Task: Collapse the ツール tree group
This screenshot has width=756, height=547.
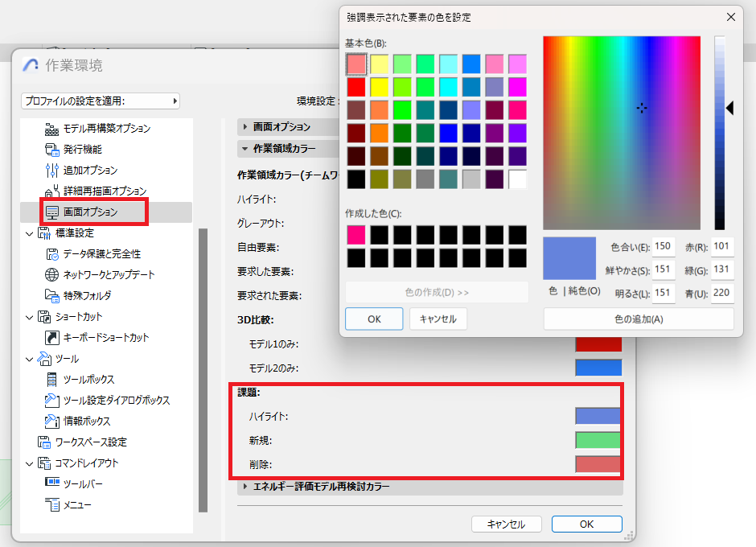Action: pos(30,360)
